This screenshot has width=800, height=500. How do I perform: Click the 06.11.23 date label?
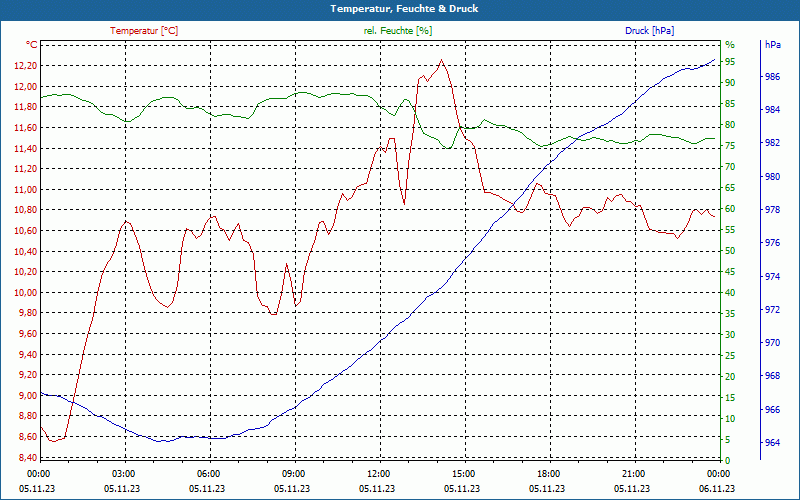(717, 488)
